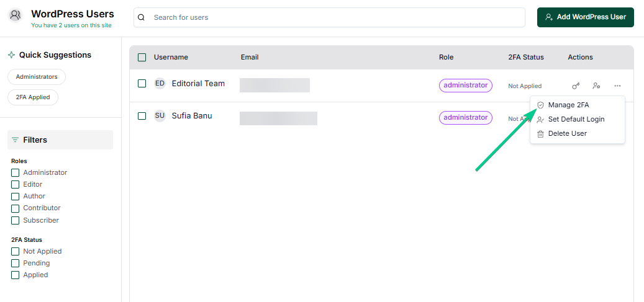Click the WordPress Users header icon
This screenshot has height=302, width=644.
point(16,16)
